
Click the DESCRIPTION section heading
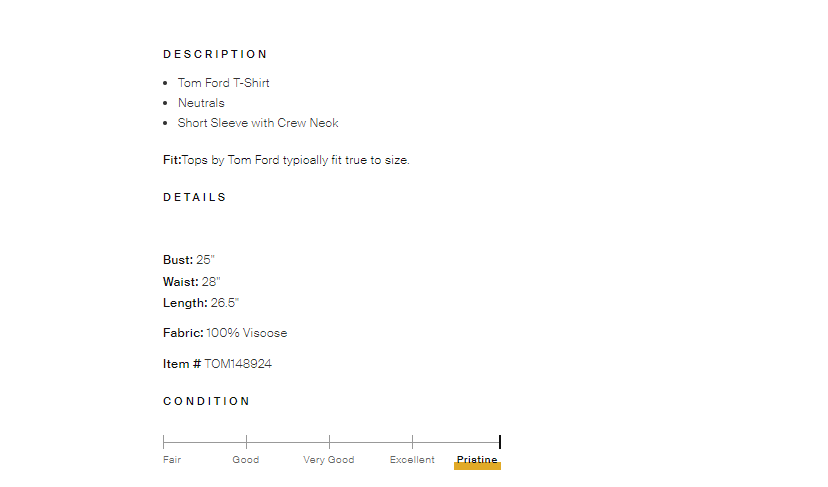click(x=215, y=54)
